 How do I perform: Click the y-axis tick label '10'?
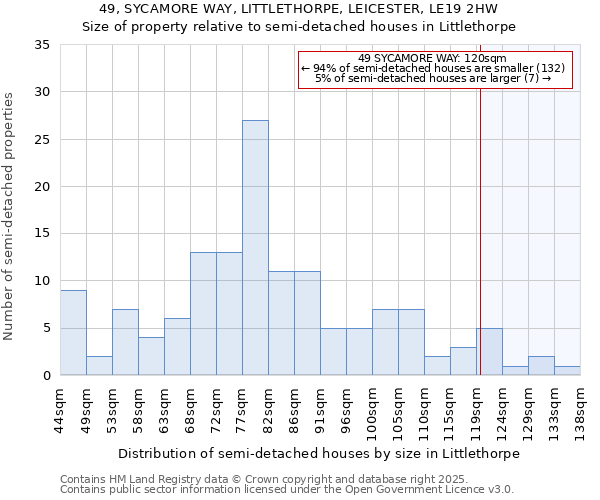click(x=42, y=281)
